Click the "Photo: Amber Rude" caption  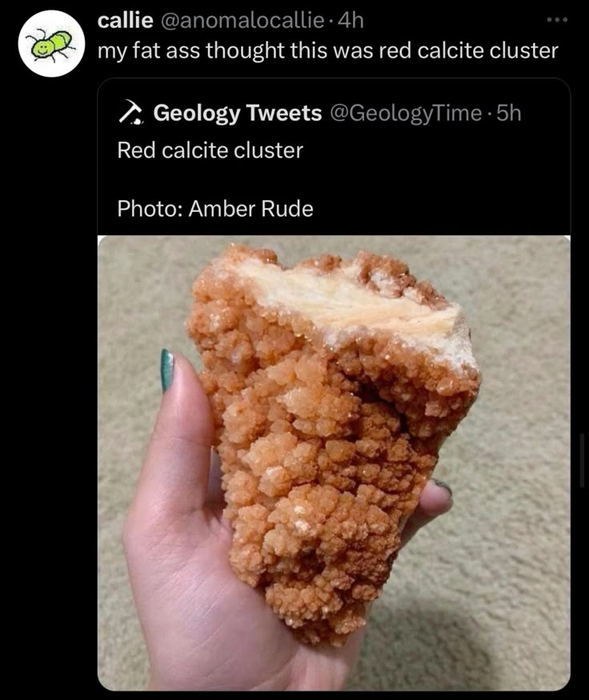coord(214,209)
